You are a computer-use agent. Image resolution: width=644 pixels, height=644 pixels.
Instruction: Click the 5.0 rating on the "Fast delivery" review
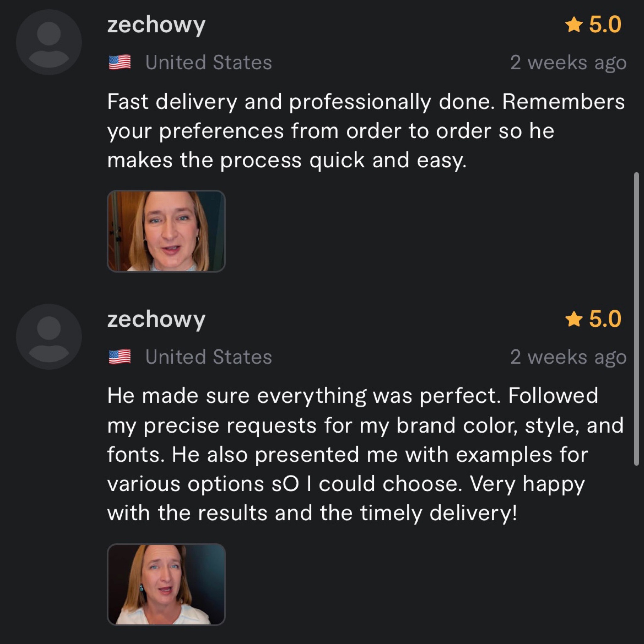tap(605, 25)
